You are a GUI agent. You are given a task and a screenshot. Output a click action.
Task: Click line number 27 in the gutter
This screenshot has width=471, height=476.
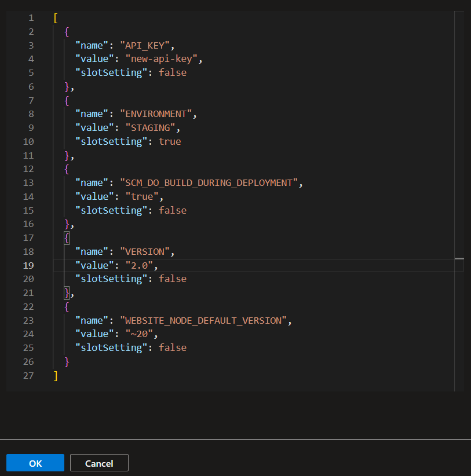[28, 375]
